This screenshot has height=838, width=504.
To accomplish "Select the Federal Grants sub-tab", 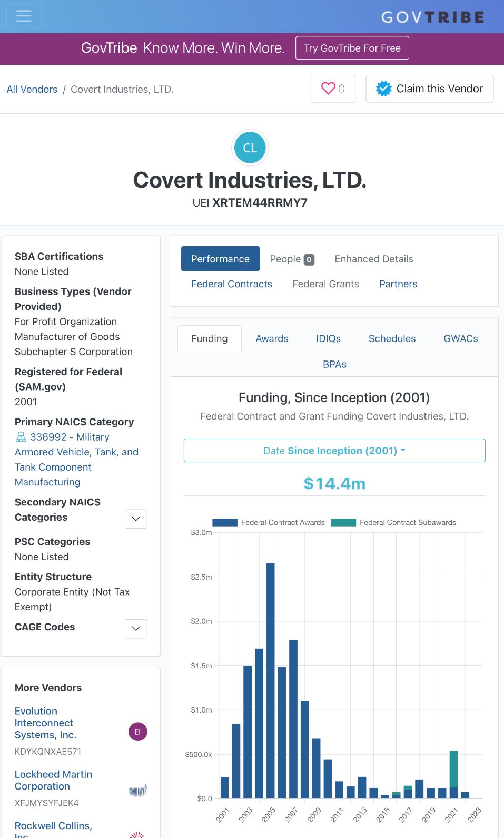I will pos(325,284).
